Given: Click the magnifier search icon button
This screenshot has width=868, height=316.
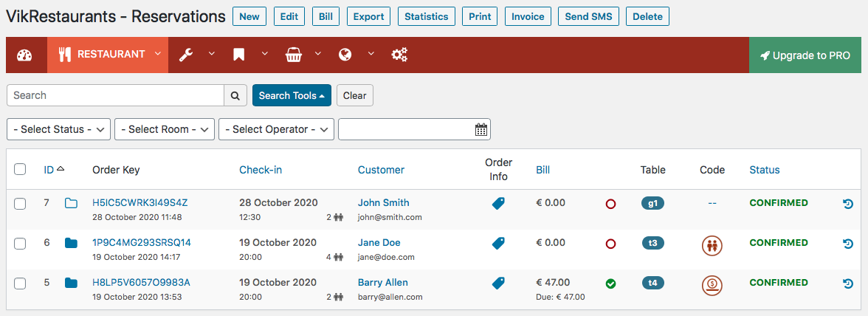Looking at the screenshot, I should pyautogui.click(x=235, y=95).
